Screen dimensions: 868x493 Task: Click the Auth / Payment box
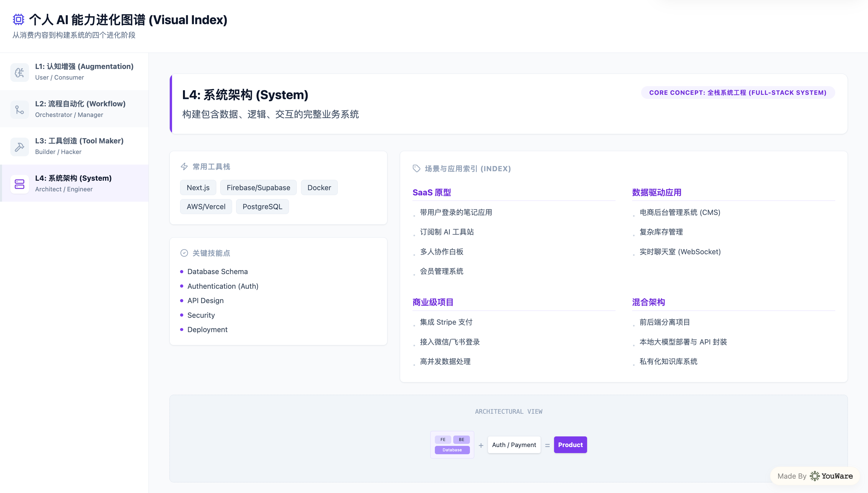514,444
